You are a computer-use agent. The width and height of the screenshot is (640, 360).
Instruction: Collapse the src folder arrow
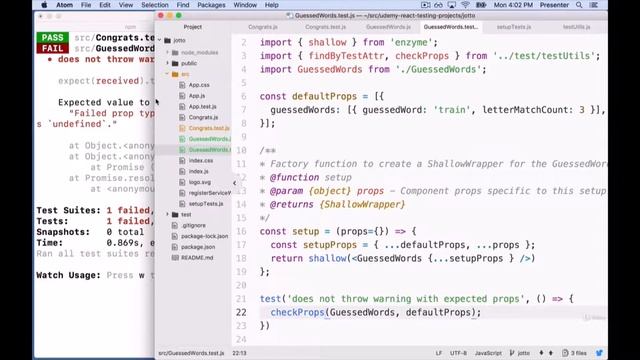click(167, 74)
